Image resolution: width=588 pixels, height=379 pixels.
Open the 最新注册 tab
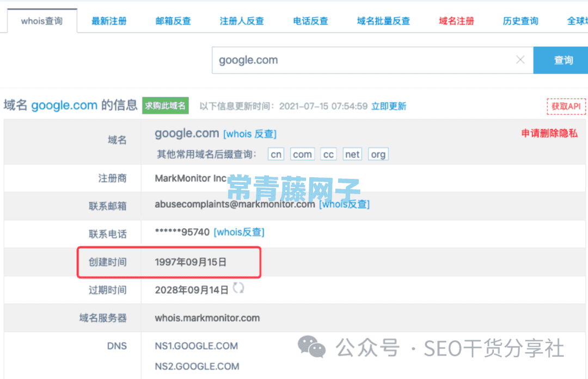(109, 21)
